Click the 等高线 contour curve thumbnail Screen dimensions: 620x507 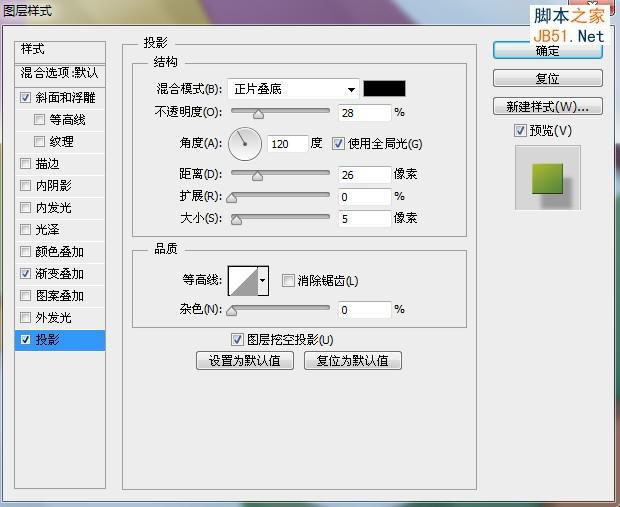click(x=243, y=281)
